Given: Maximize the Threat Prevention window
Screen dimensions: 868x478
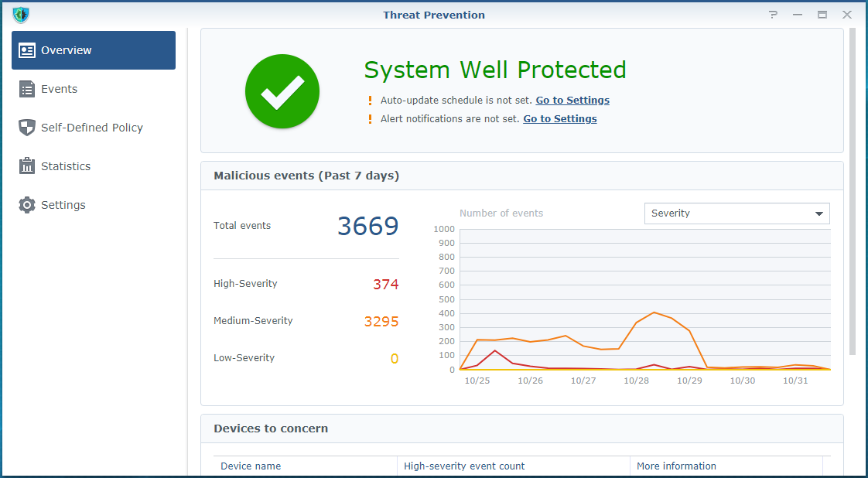Looking at the screenshot, I should [x=822, y=15].
